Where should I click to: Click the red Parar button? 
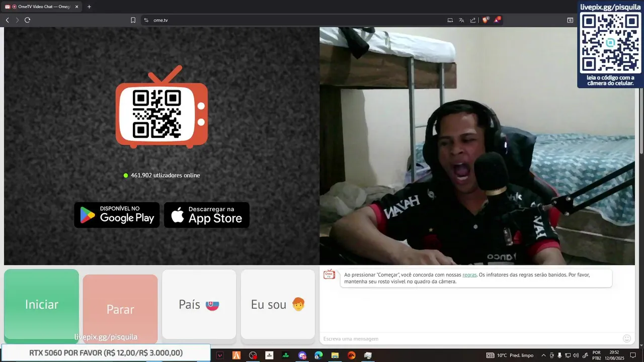[x=120, y=309]
